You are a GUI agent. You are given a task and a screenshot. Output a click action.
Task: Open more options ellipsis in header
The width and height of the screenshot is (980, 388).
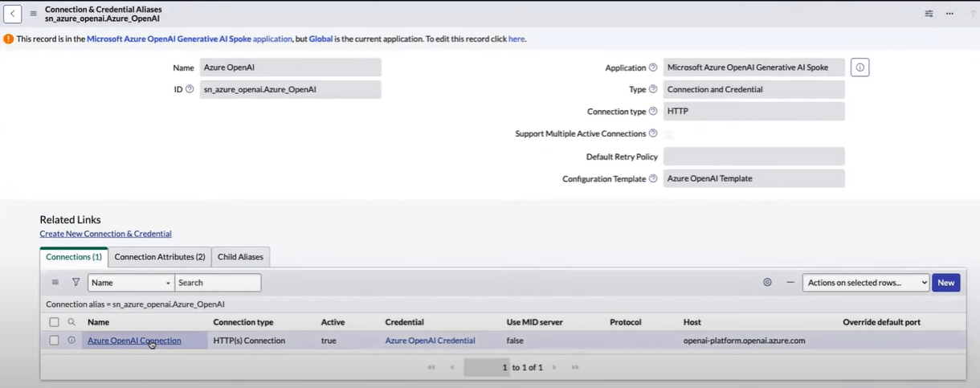pos(949,14)
